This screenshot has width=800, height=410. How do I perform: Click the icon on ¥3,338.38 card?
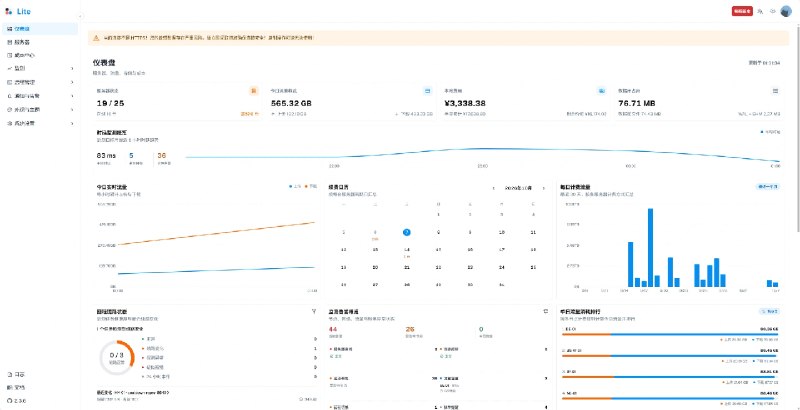pos(602,91)
